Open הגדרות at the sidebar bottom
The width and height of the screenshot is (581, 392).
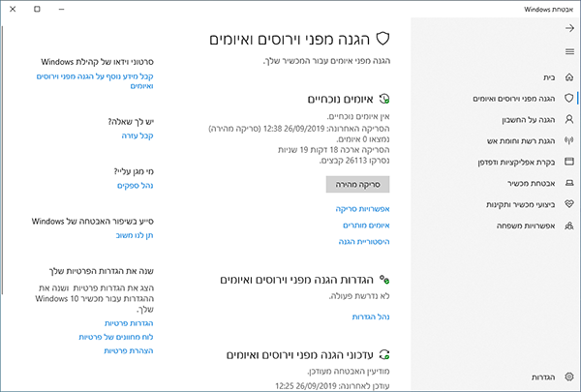click(543, 377)
